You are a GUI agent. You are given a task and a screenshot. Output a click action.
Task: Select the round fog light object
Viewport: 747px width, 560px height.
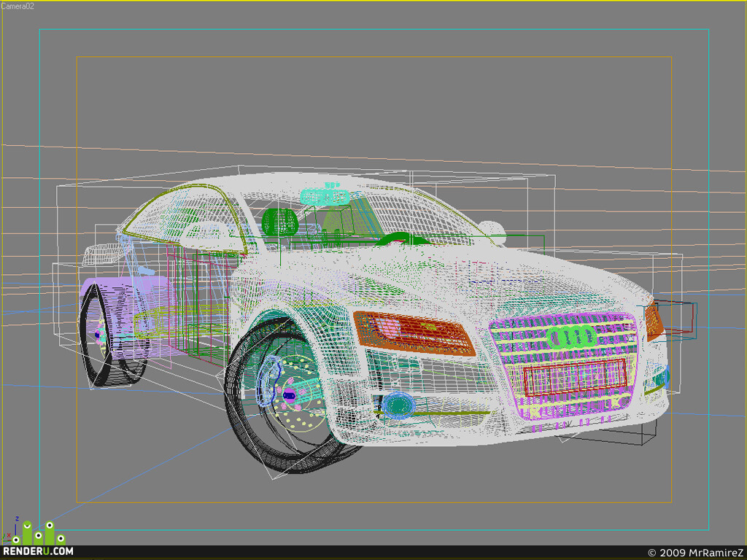[398, 405]
